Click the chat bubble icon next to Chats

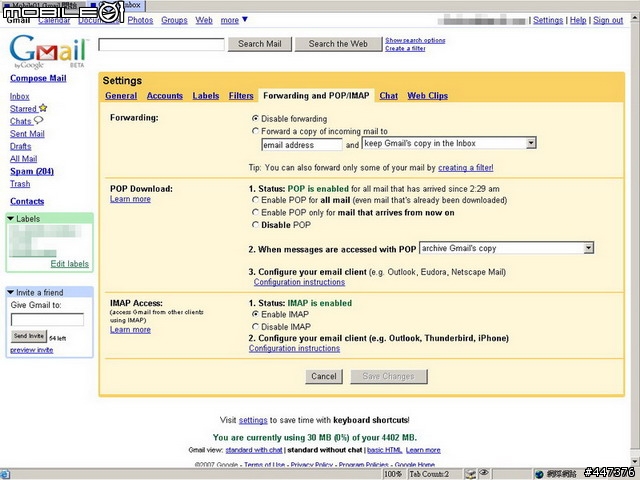tap(38, 120)
